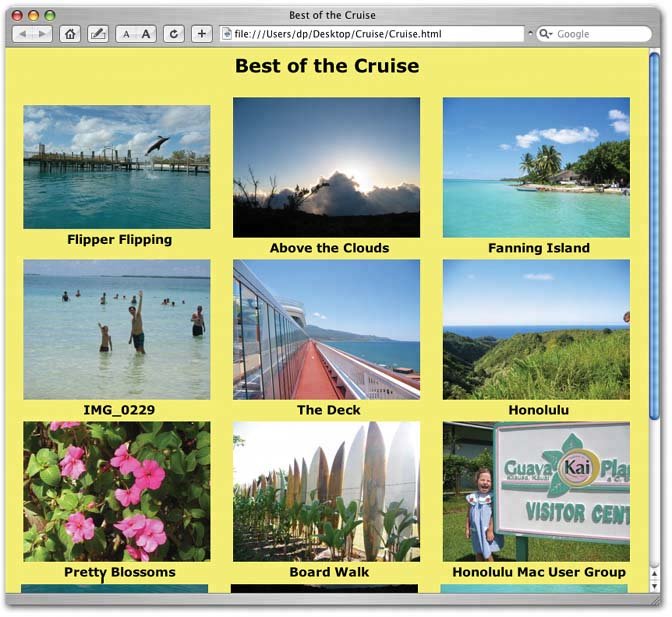Click the Back navigation arrow
672x617 pixels.
(24, 34)
